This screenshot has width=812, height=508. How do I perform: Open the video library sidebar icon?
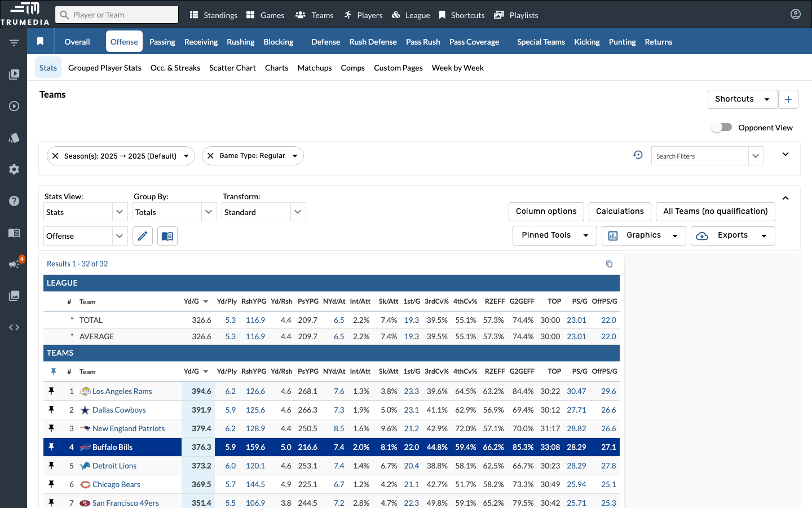(14, 74)
